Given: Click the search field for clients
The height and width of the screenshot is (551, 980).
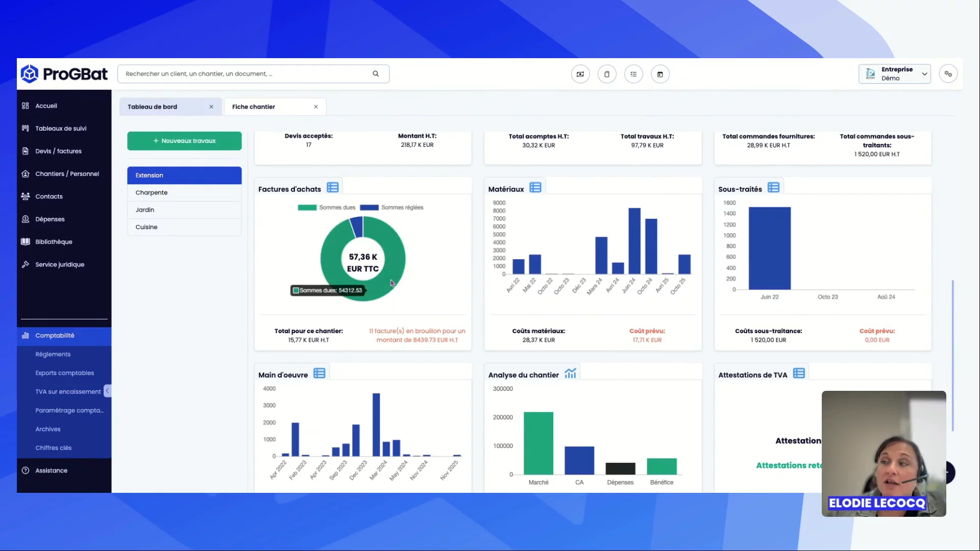Looking at the screenshot, I should 245,74.
